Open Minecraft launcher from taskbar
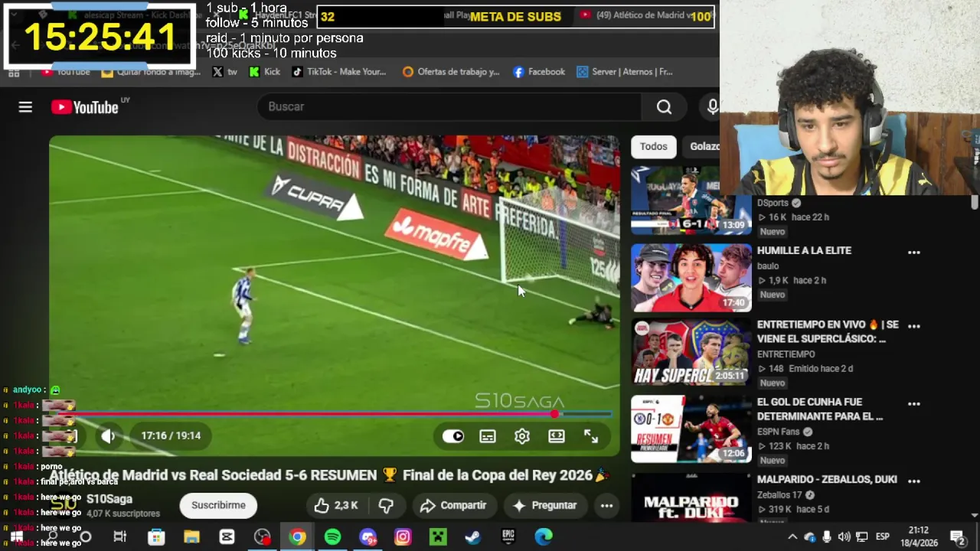Screen dimensions: 980x551 [x=438, y=537]
